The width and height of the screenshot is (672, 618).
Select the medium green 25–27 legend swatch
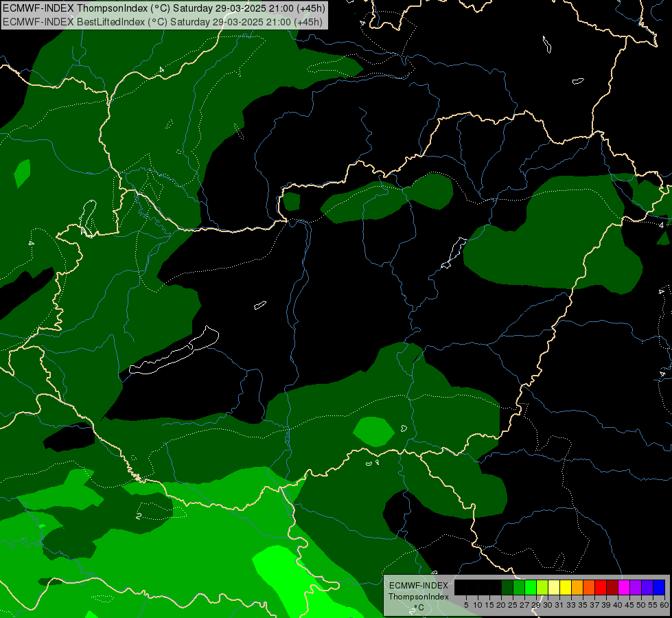(519, 587)
